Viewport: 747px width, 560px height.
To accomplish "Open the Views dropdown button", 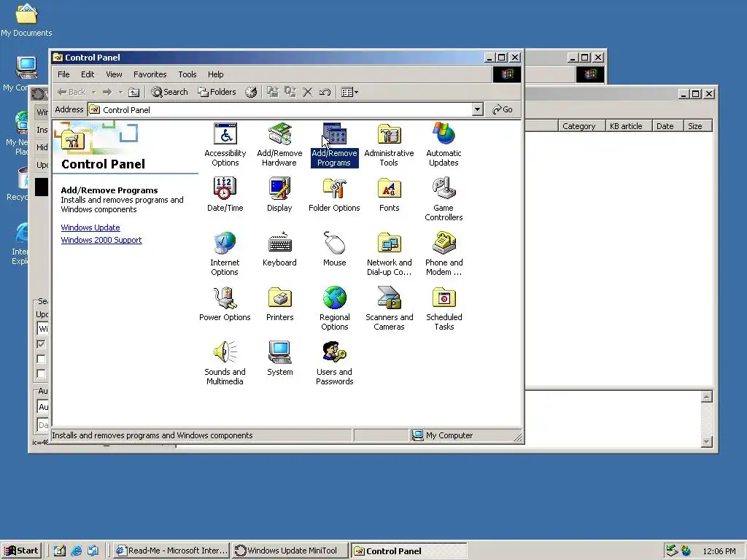I will [x=349, y=92].
